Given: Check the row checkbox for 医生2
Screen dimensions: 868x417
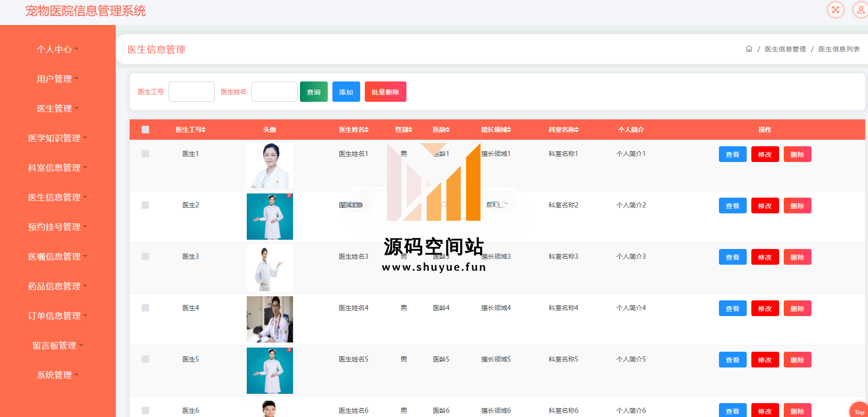Looking at the screenshot, I should (145, 205).
